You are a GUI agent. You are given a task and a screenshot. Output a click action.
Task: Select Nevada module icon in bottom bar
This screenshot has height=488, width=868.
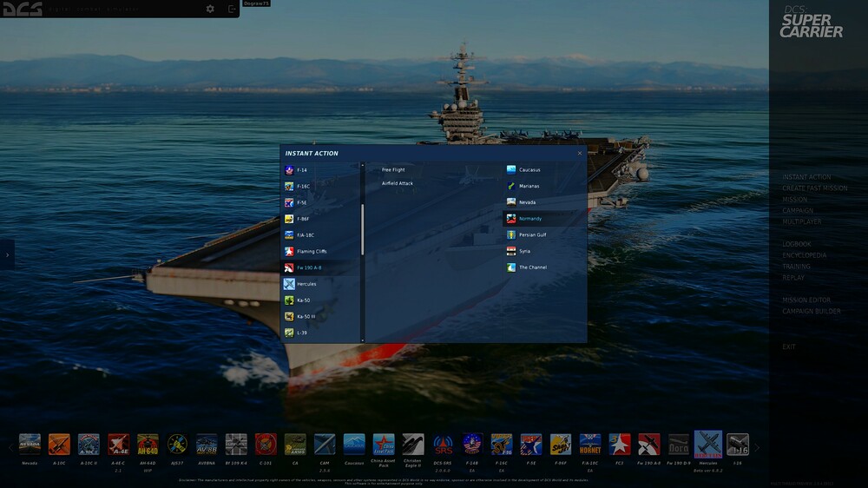point(30,445)
